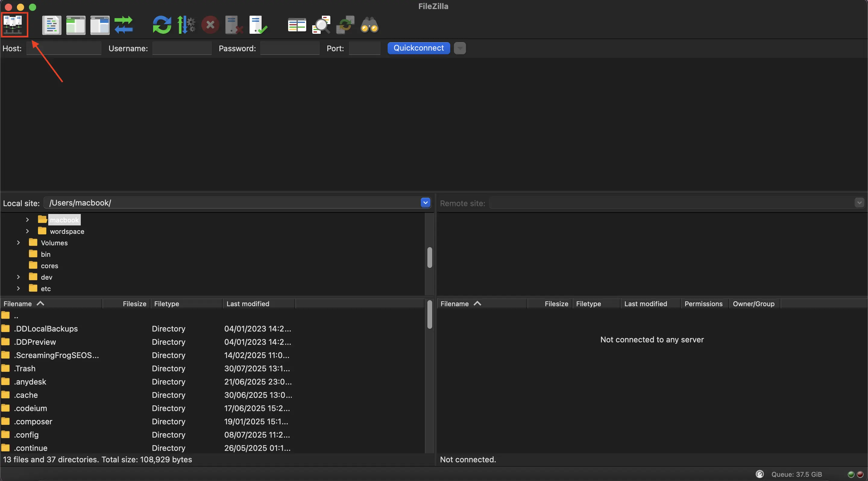
Task: Select the .continue directory row
Action: point(212,448)
